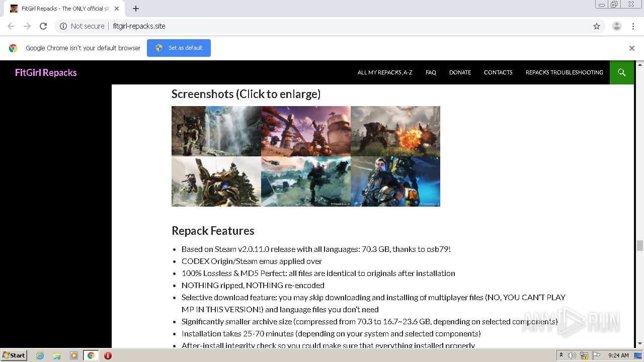The width and height of the screenshot is (644, 362).
Task: Click the browser back arrow
Action: 11,26
